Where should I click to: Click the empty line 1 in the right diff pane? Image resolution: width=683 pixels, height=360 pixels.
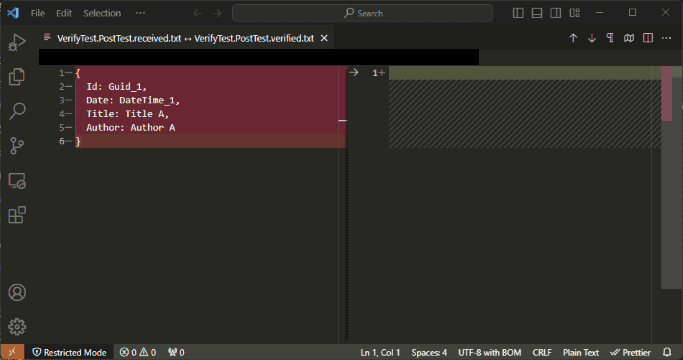pos(525,73)
